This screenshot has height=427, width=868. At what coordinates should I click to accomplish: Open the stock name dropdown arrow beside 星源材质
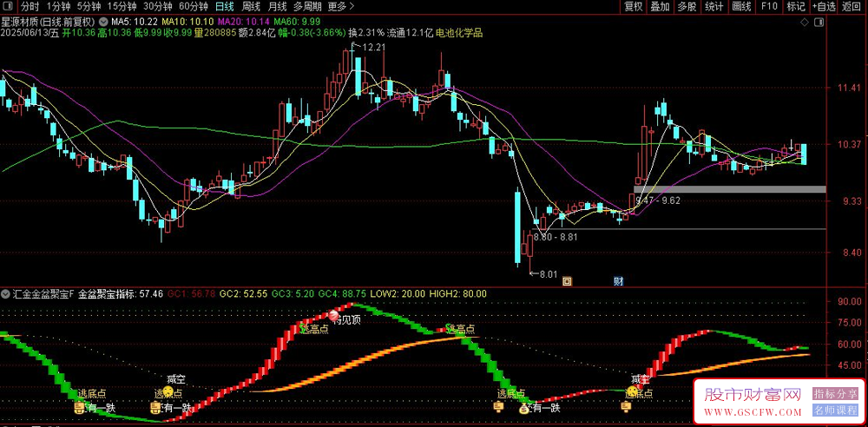point(103,22)
